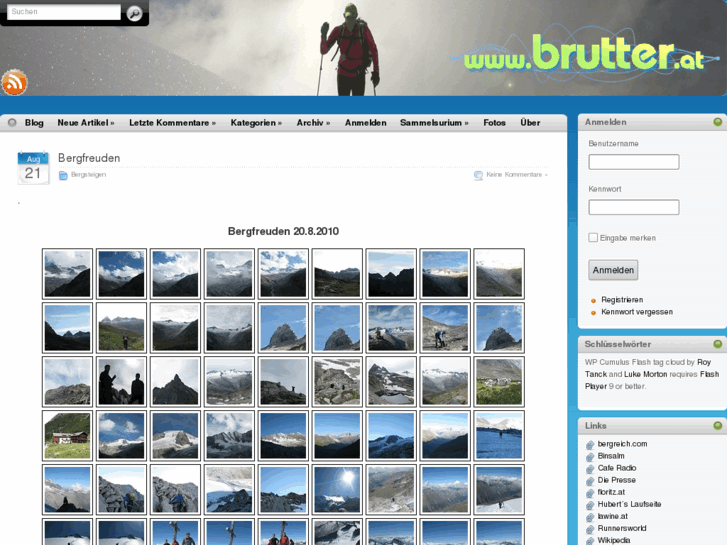
Task: Click the link icon beside floritz.at
Action: (x=590, y=493)
